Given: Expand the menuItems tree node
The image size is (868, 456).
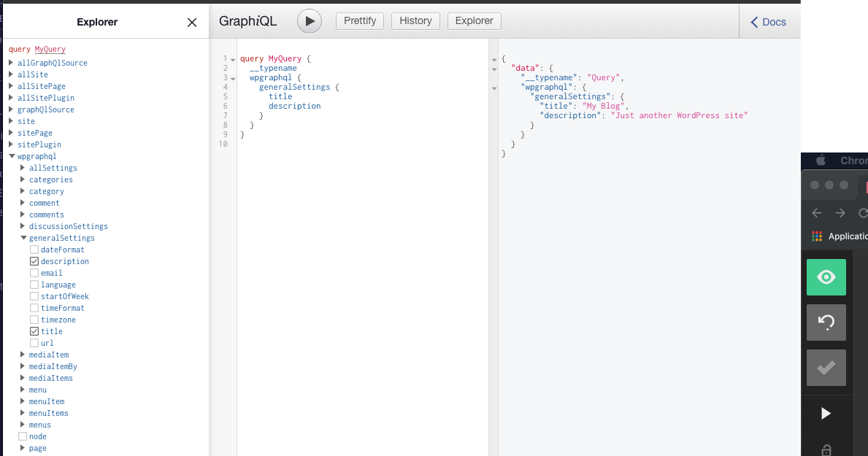Looking at the screenshot, I should coord(23,413).
